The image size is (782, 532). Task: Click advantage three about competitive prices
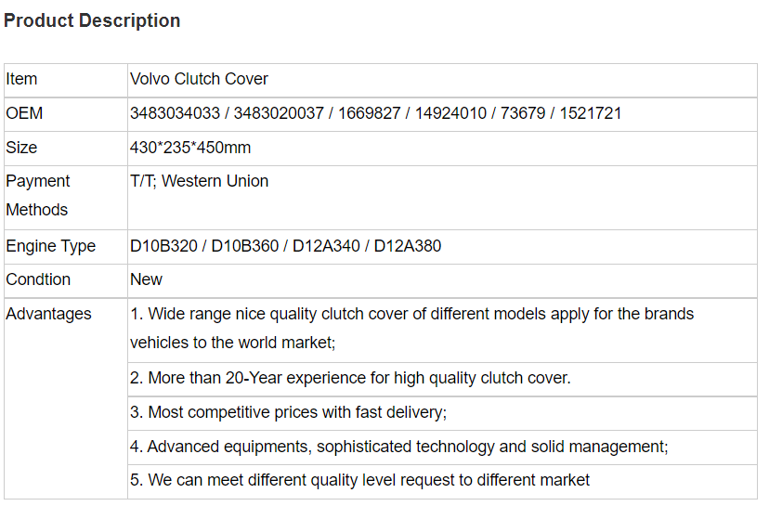(x=288, y=413)
